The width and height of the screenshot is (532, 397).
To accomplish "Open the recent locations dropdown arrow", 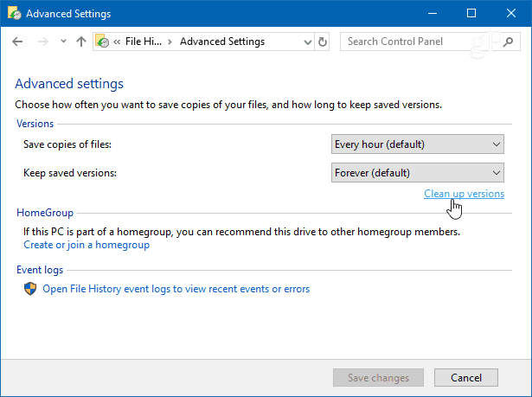I will tap(62, 42).
